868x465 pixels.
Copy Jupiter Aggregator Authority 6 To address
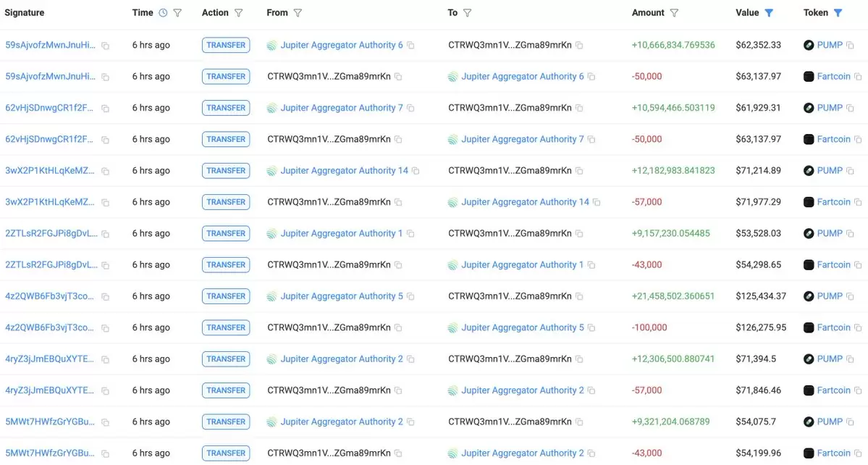(x=591, y=77)
